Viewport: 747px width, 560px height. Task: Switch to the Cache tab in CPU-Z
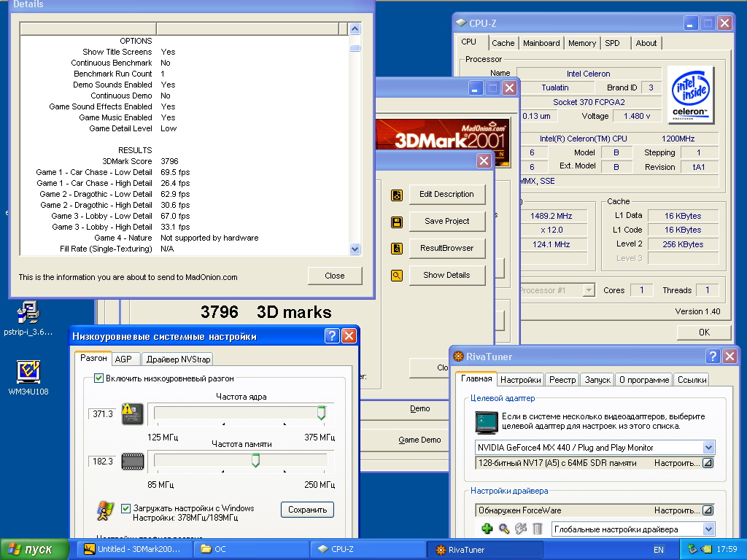click(x=503, y=43)
